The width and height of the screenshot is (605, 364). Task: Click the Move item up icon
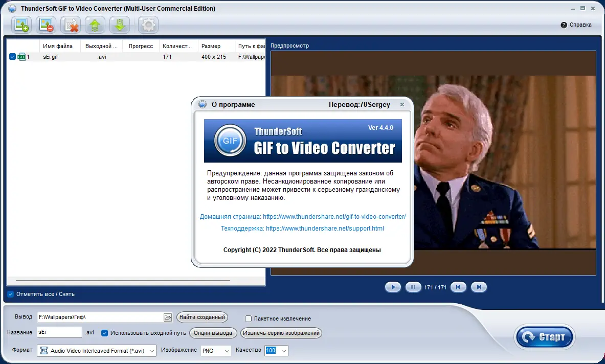[95, 25]
